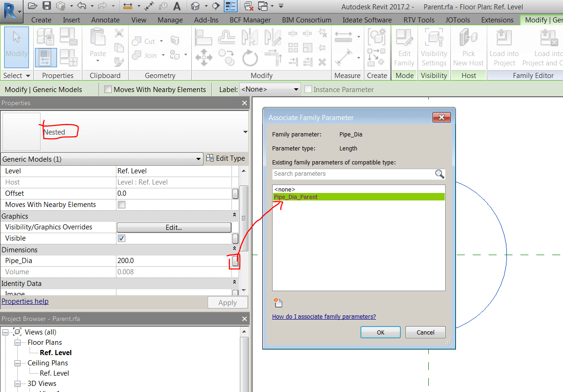Select the Modify arrow tool
Image resolution: width=563 pixels, height=392 pixels.
click(16, 47)
